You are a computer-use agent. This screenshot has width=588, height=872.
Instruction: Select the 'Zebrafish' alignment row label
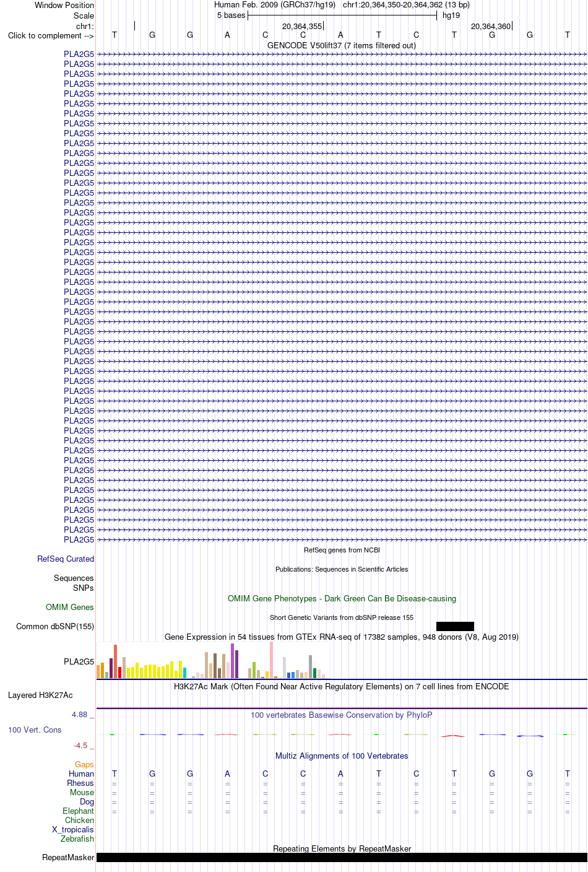77,839
